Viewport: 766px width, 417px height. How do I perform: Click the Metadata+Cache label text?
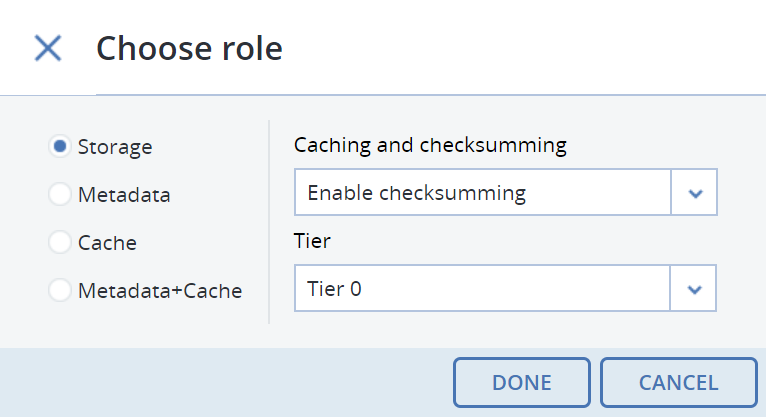pos(160,291)
